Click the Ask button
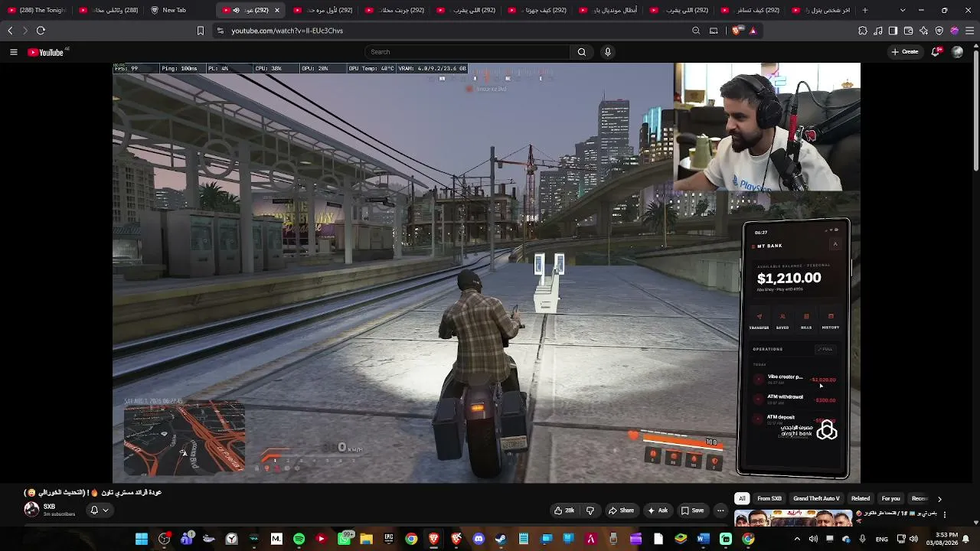Screen dimensions: 980x551 [x=658, y=510]
